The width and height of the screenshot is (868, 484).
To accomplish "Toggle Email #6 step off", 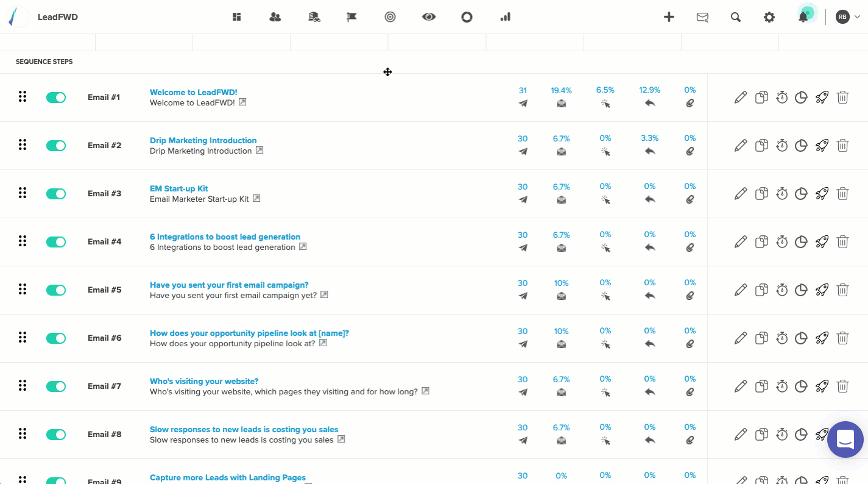I will coord(56,338).
